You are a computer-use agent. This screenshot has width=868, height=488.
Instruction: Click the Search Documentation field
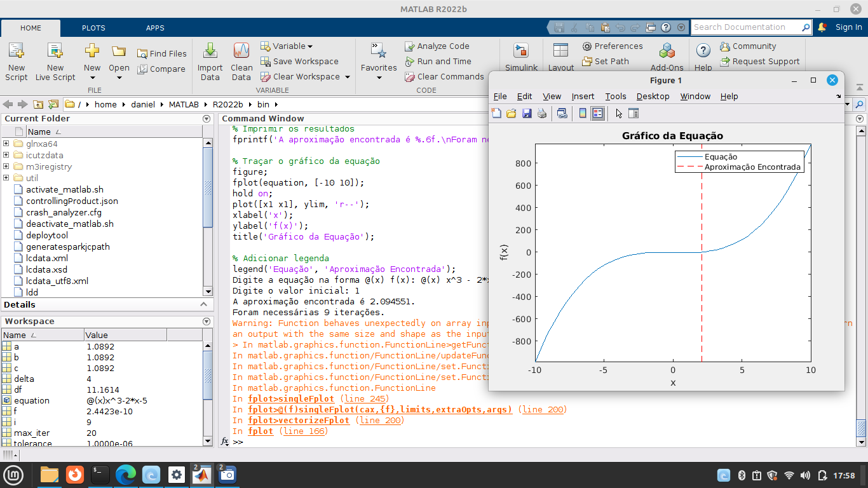click(745, 27)
